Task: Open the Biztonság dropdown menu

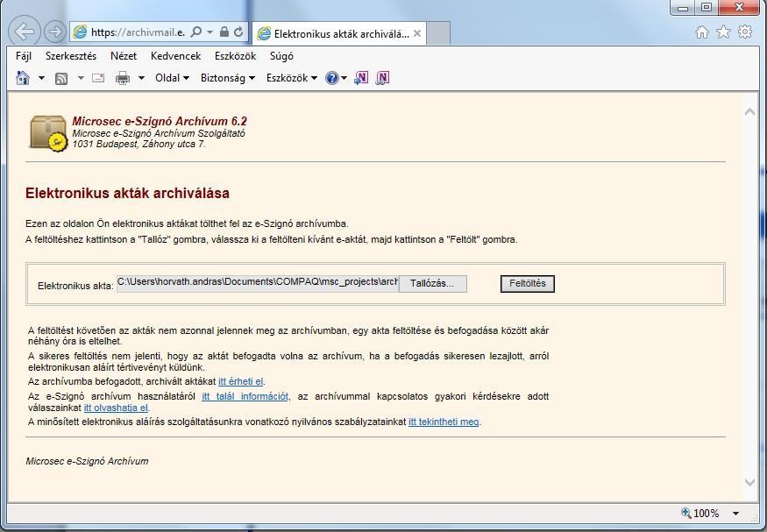Action: click(228, 78)
